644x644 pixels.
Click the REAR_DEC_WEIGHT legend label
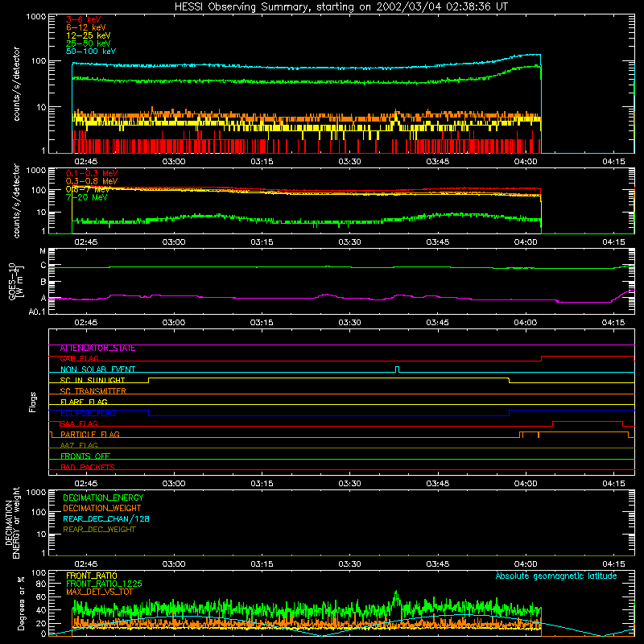click(99, 530)
